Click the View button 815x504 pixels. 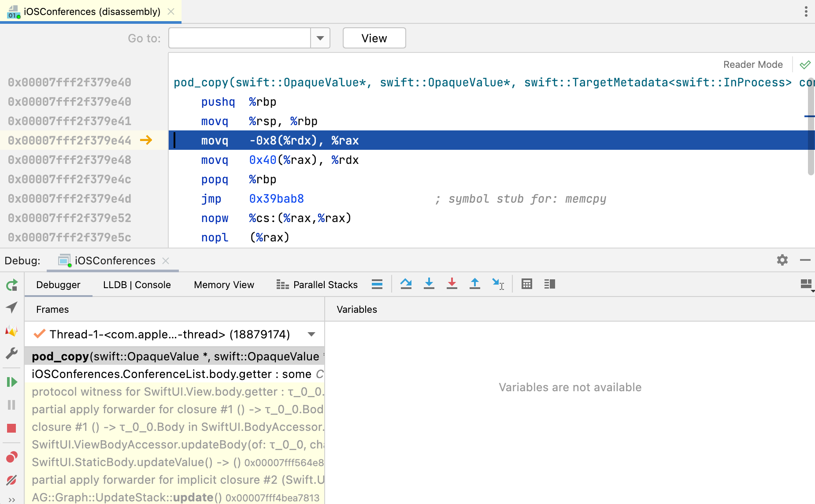click(x=374, y=38)
